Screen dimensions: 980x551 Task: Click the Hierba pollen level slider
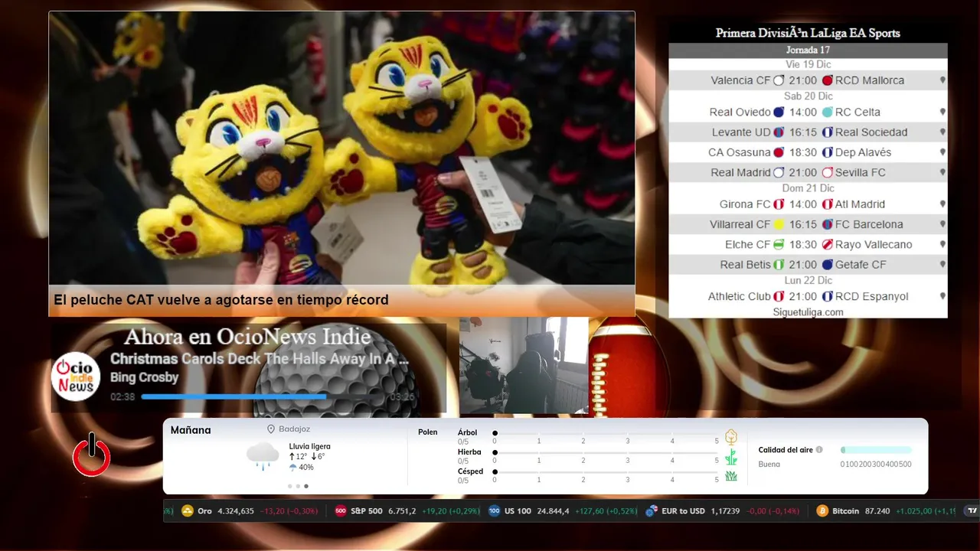(606, 453)
